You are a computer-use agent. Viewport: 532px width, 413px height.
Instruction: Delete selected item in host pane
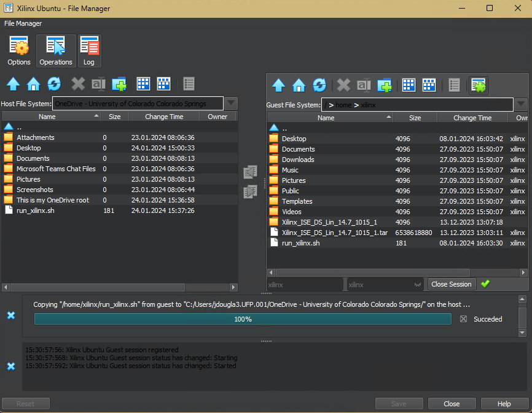tap(78, 84)
